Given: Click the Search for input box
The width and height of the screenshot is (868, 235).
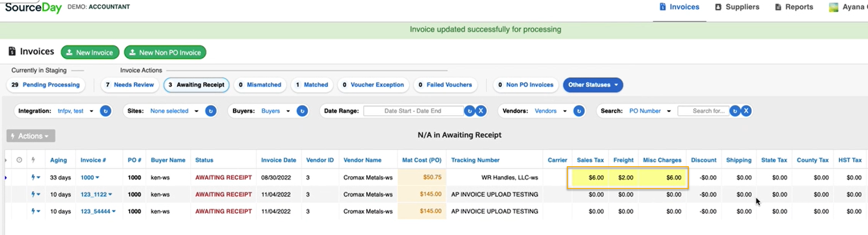Looking at the screenshot, I should point(703,111).
